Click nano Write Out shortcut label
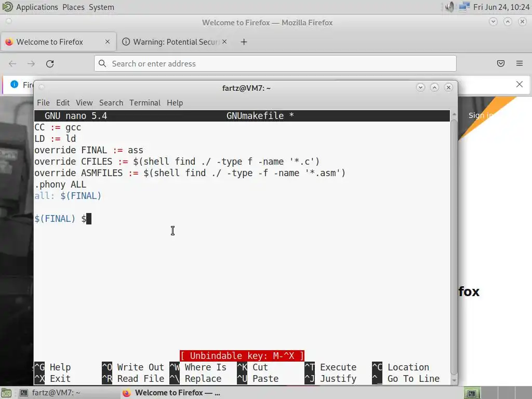Viewport: 532px width, 399px height. pos(140,367)
